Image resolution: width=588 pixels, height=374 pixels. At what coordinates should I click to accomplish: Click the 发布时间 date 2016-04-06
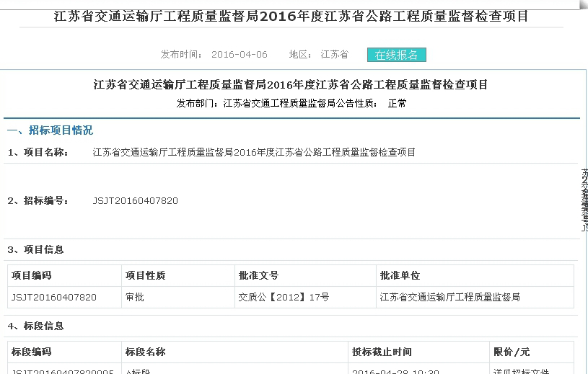click(x=240, y=55)
